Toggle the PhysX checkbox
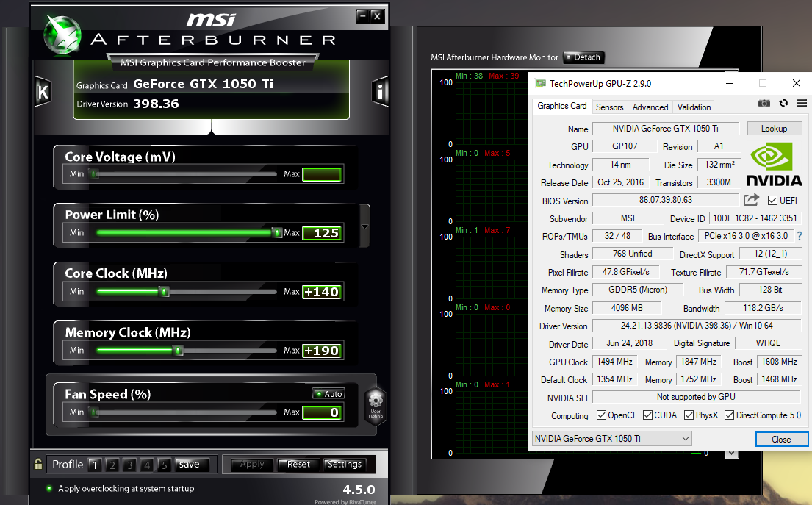812x505 pixels. coord(689,415)
